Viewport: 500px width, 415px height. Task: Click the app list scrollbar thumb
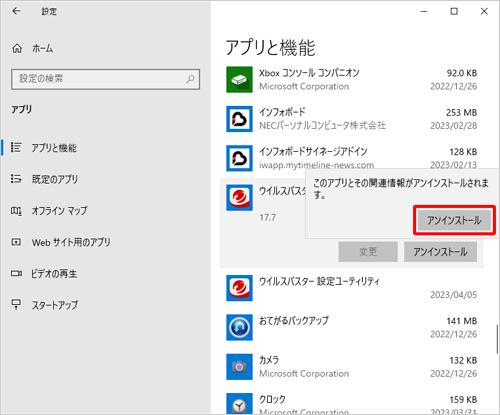tap(497, 339)
